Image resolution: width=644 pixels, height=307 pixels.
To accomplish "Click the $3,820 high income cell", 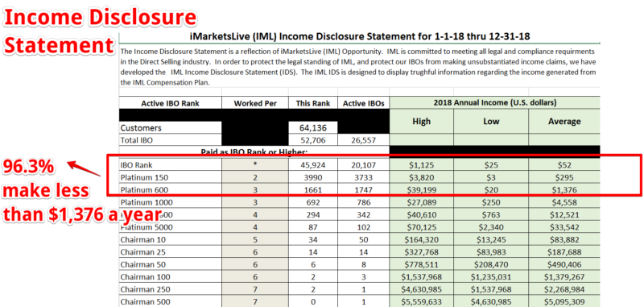I will tap(421, 177).
